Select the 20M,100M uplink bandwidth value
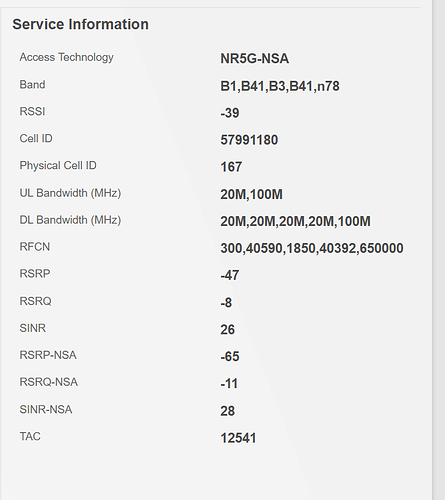Screen dimensions: 445x500 [x=251, y=194]
